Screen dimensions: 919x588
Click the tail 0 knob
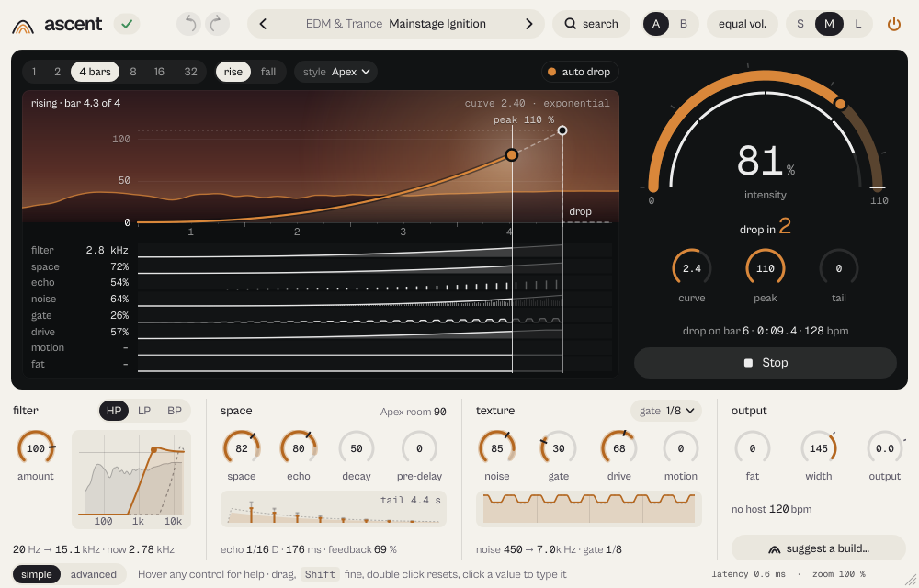pos(839,268)
